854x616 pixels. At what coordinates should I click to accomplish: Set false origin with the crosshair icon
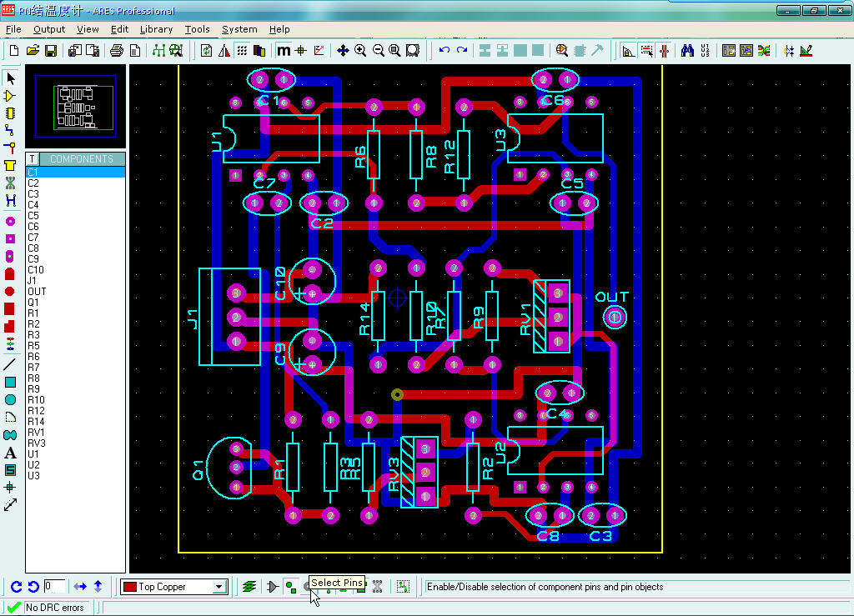coord(300,51)
